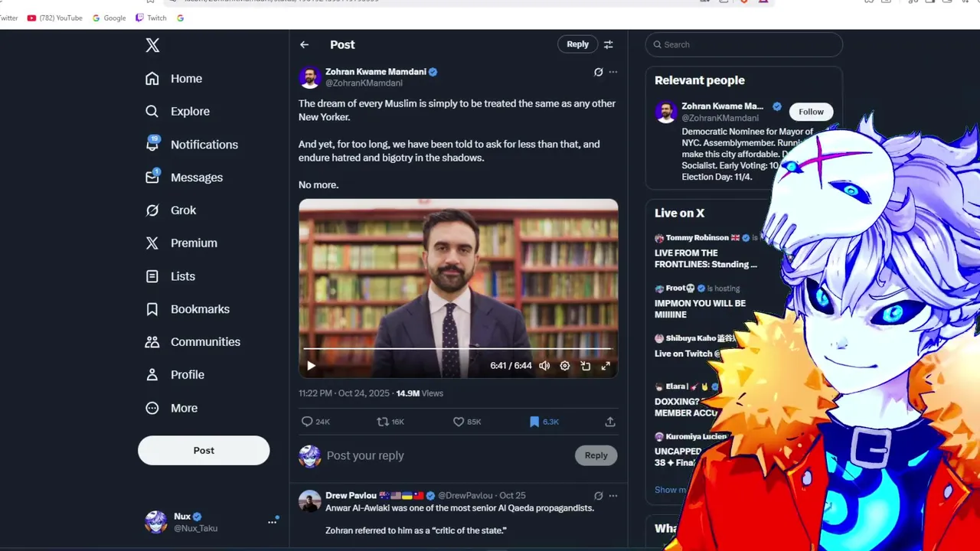Click the Grok icon on Mamdani's post
This screenshot has width=980, height=551.
599,72
